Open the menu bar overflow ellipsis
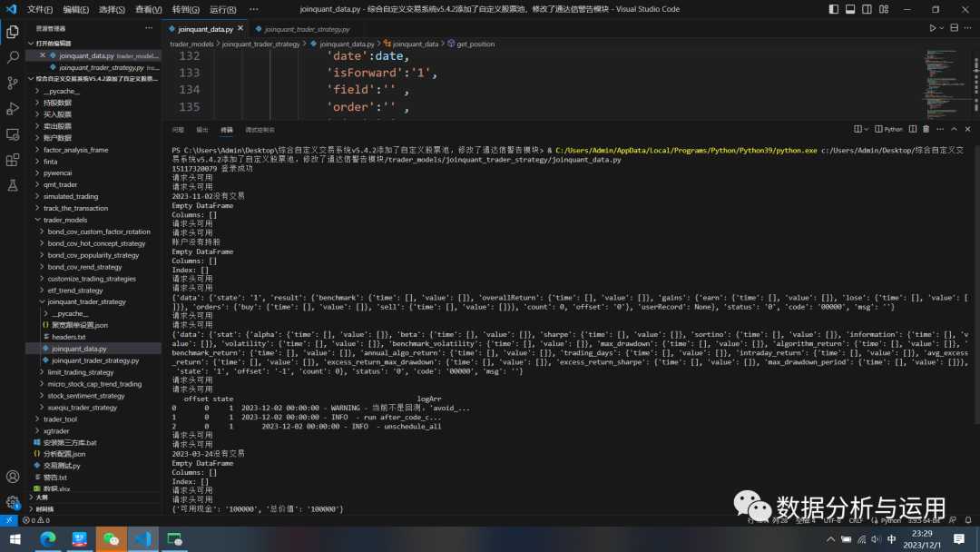Viewport: 980px width, 552px height. click(x=253, y=9)
